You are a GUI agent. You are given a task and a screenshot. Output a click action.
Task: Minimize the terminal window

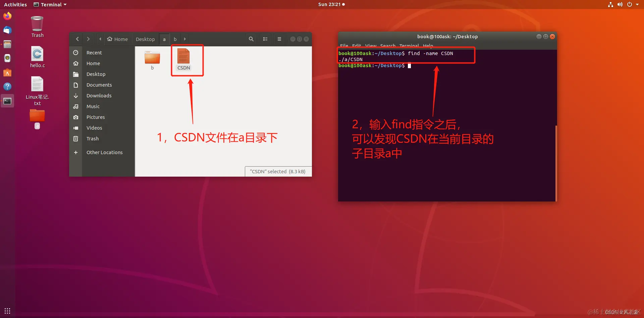pos(539,37)
